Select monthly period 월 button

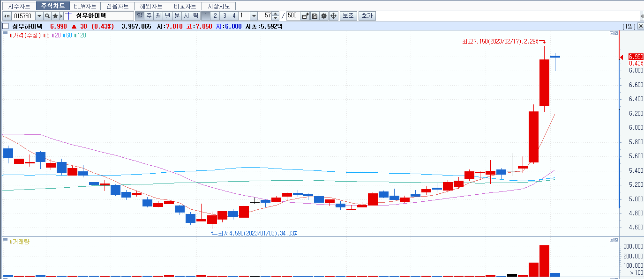[x=158, y=16]
